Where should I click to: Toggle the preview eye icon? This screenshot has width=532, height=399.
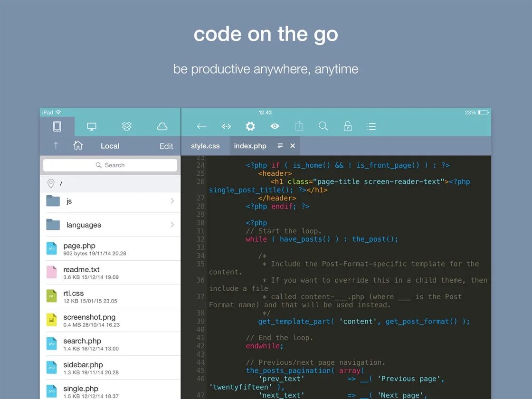click(x=275, y=126)
